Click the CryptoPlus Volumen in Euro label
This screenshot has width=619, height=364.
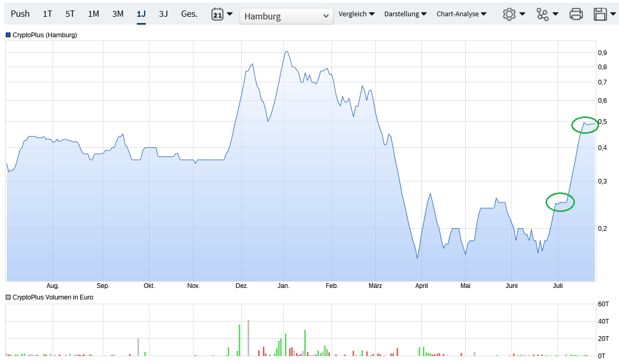click(53, 297)
